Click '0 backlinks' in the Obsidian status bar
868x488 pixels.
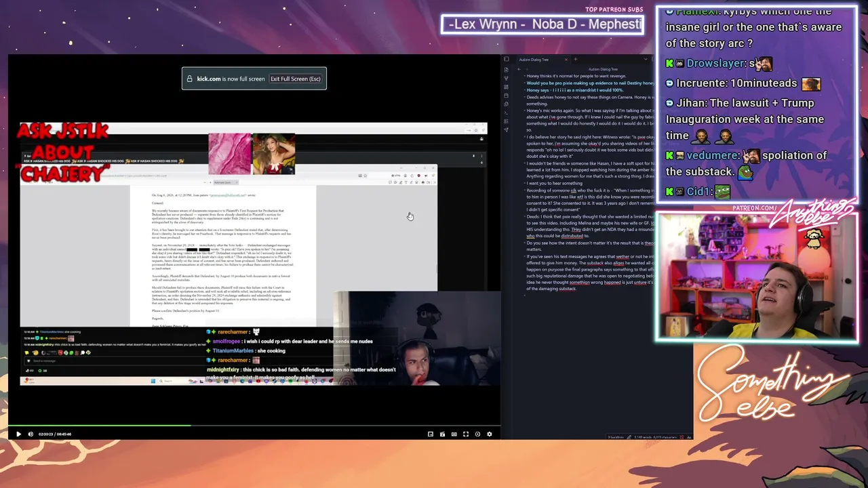coord(615,436)
